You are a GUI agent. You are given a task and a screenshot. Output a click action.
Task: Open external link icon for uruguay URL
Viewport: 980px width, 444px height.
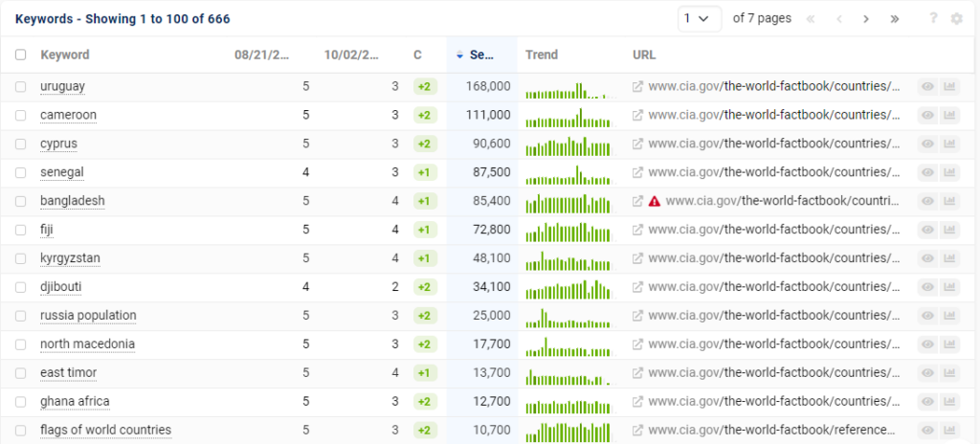pyautogui.click(x=638, y=86)
